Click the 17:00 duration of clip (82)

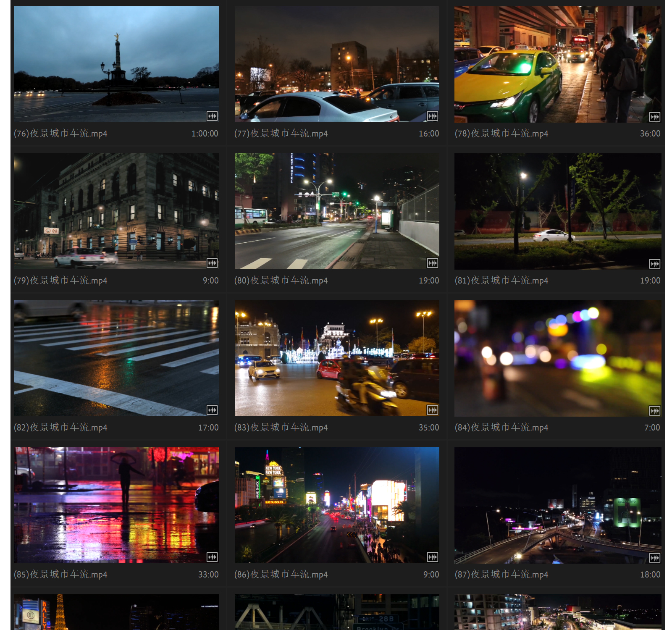[208, 428]
